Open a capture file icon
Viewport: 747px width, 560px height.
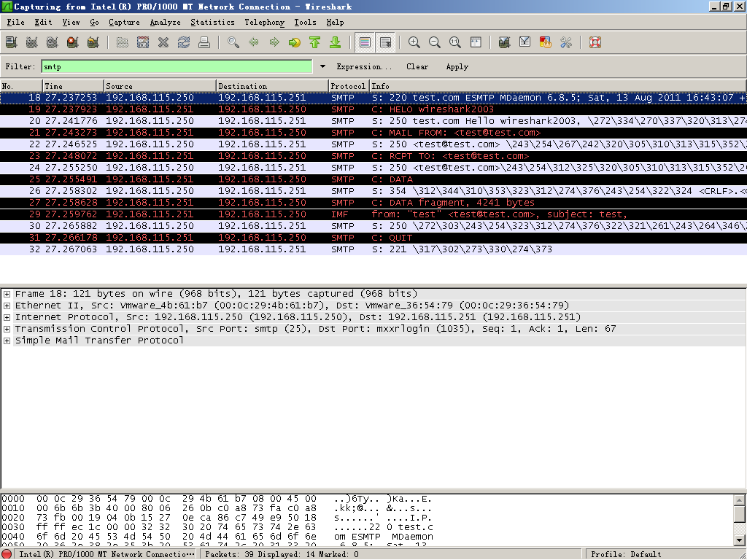click(123, 42)
